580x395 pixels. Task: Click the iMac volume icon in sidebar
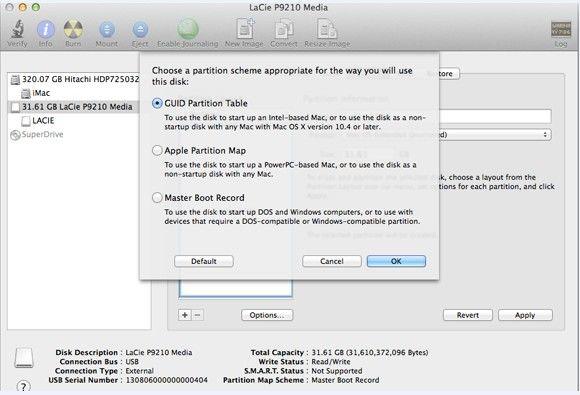click(x=26, y=93)
